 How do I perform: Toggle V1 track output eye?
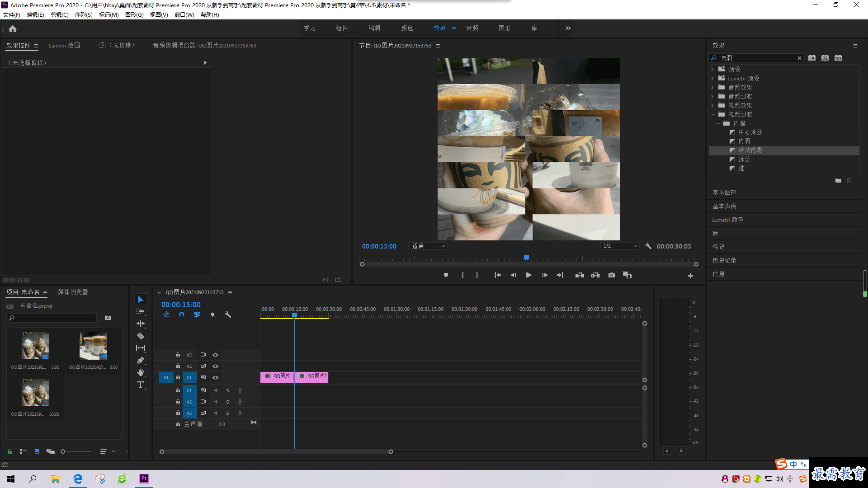pos(215,377)
